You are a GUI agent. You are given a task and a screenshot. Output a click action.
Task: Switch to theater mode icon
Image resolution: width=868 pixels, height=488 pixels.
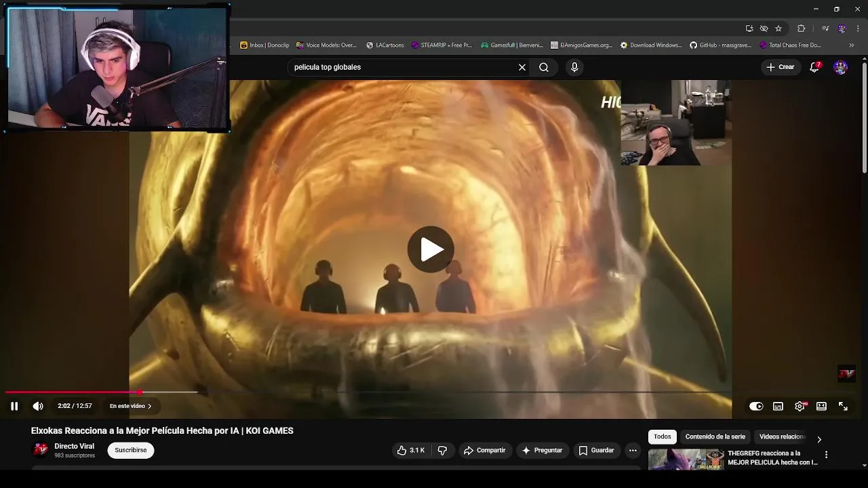tap(821, 406)
